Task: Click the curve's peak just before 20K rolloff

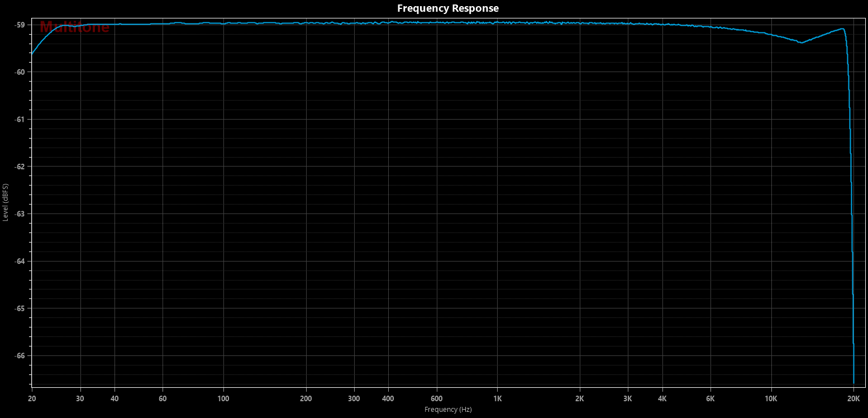Action: [x=842, y=28]
